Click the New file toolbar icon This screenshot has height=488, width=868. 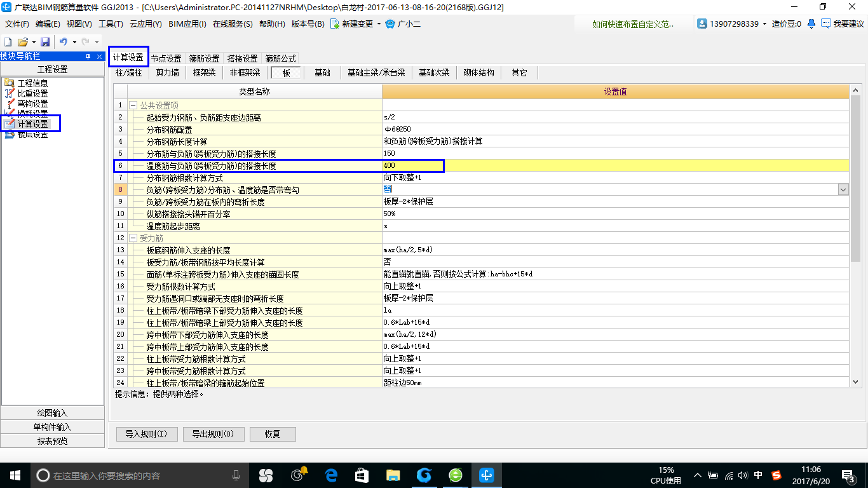[8, 42]
